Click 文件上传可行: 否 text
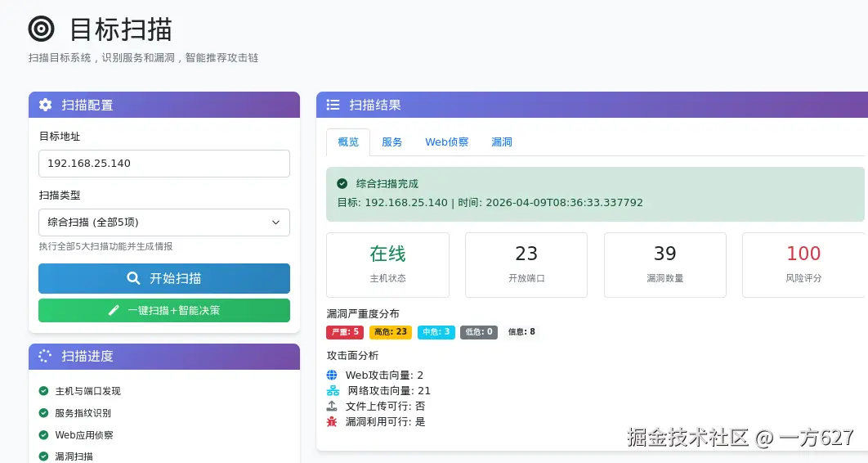Screen dimensions: 868x463 [x=385, y=406]
